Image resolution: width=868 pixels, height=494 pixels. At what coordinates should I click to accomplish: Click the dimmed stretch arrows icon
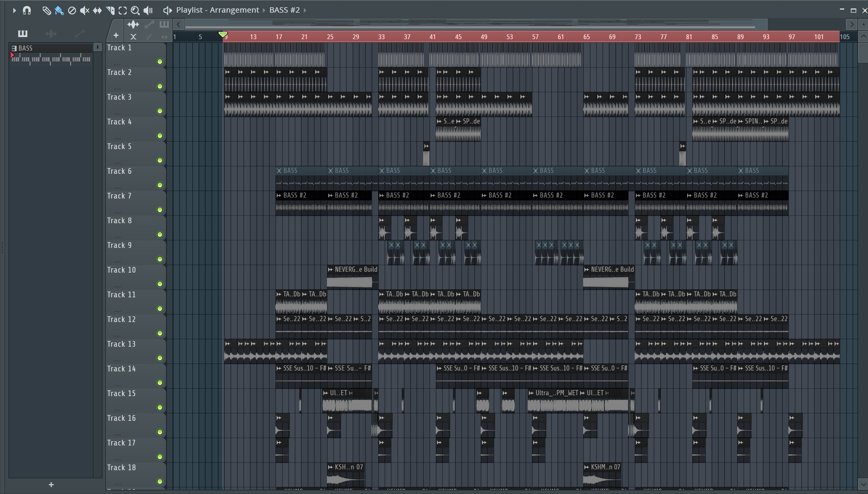pos(164,37)
